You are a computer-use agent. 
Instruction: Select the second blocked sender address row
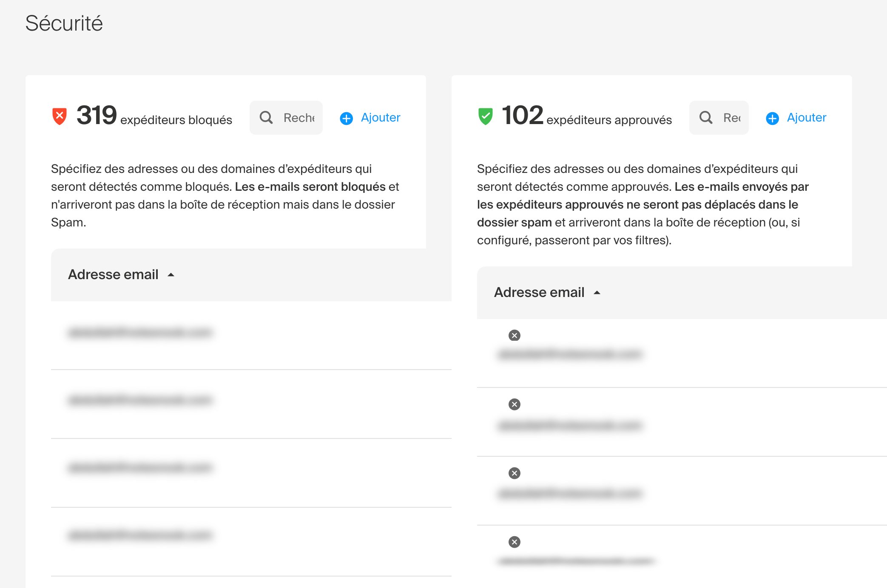pyautogui.click(x=251, y=404)
